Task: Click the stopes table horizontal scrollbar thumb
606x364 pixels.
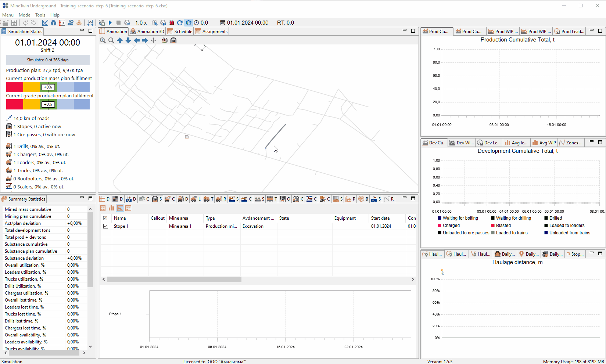Action: (x=174, y=280)
